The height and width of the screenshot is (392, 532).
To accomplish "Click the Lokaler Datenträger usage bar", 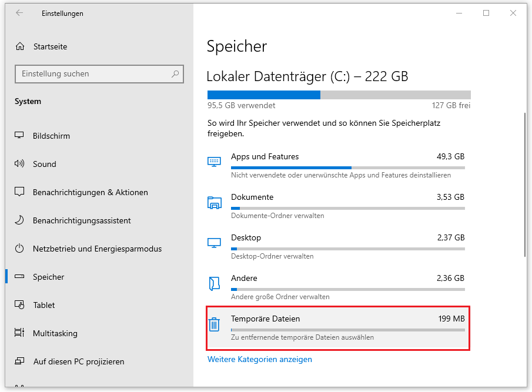I will click(x=338, y=95).
